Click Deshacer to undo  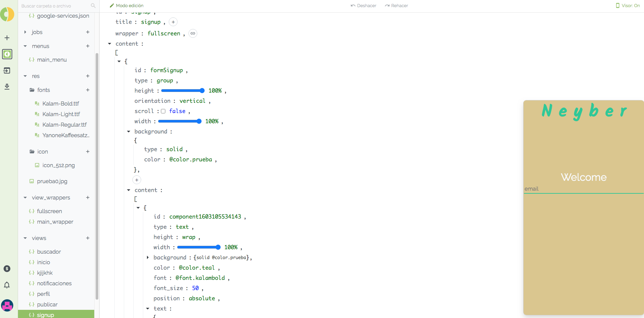point(364,6)
